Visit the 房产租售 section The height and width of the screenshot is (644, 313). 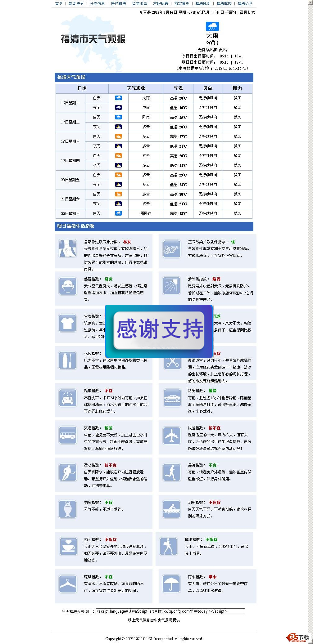click(118, 4)
